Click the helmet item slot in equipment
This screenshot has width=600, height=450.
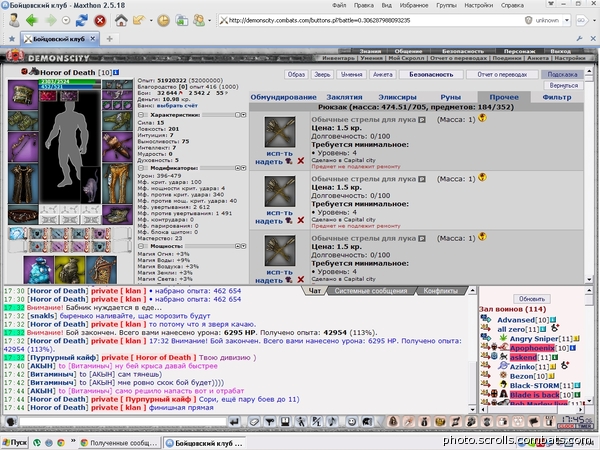point(23,95)
